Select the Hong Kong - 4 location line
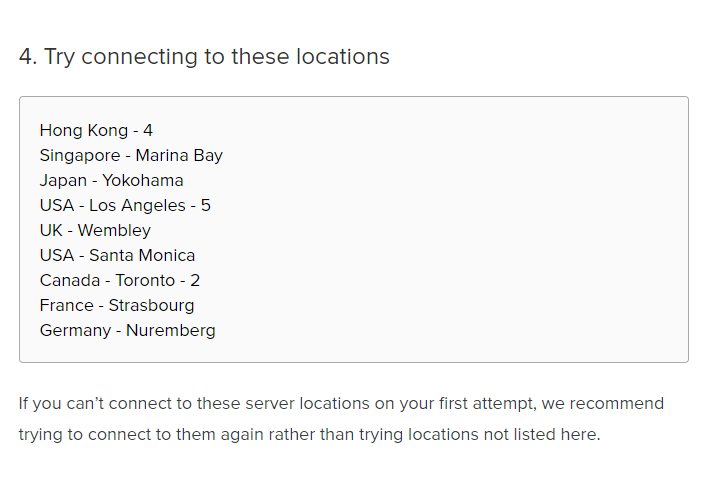 pyautogui.click(x=96, y=130)
